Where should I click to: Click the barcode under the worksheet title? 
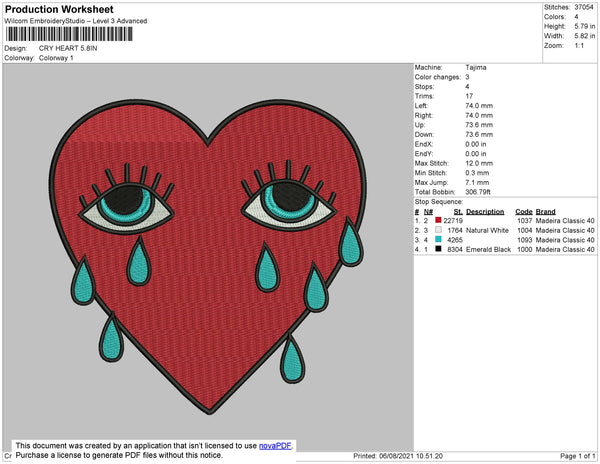69,34
